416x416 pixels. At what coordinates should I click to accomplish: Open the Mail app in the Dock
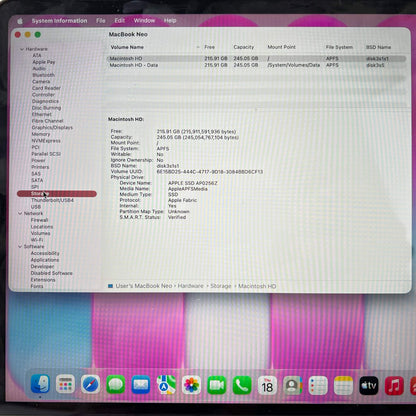pos(141,384)
